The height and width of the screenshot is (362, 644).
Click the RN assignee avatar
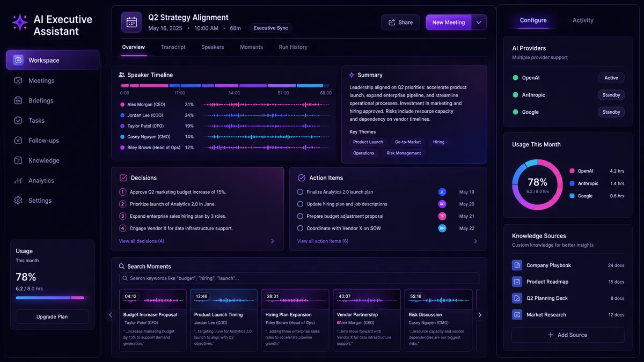point(442,228)
